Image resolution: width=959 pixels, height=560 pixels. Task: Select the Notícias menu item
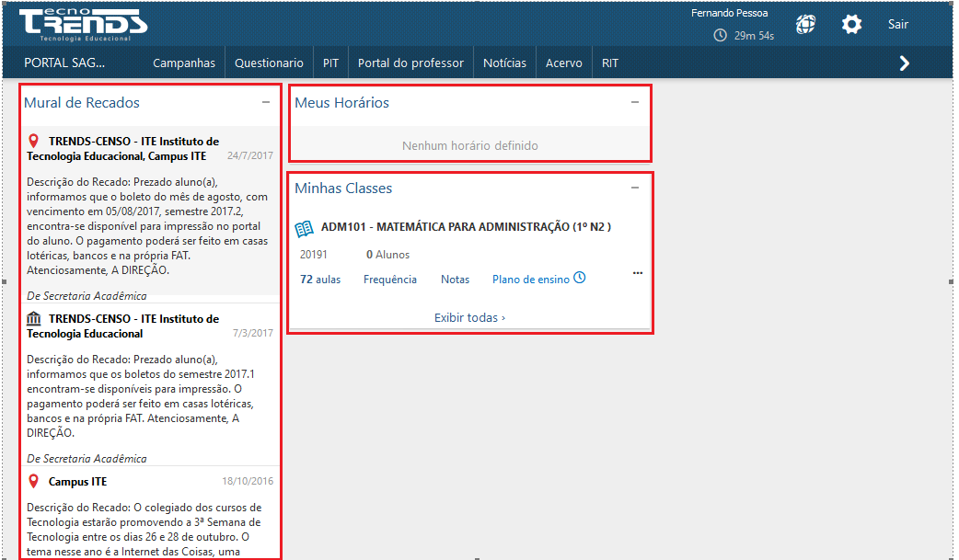(504, 63)
